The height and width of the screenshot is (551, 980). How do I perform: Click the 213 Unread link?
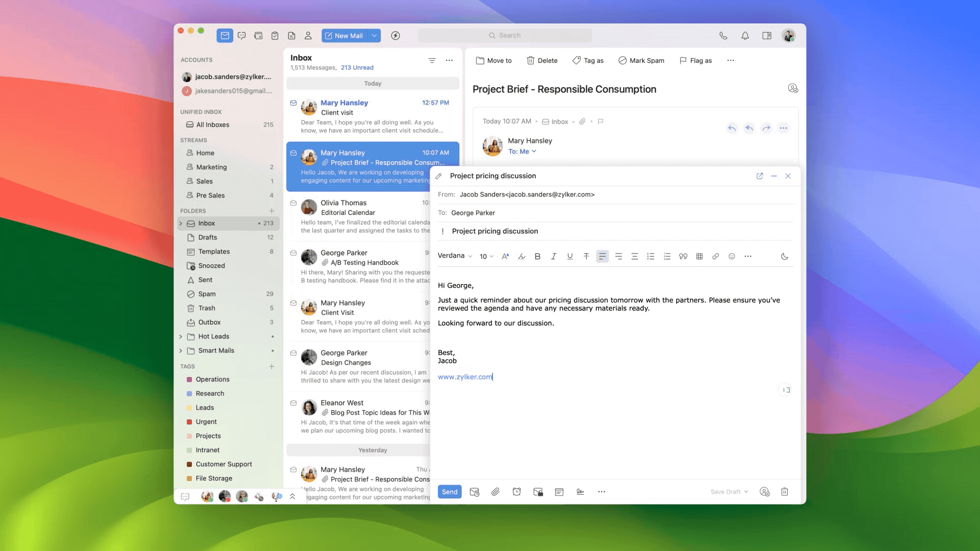point(357,68)
